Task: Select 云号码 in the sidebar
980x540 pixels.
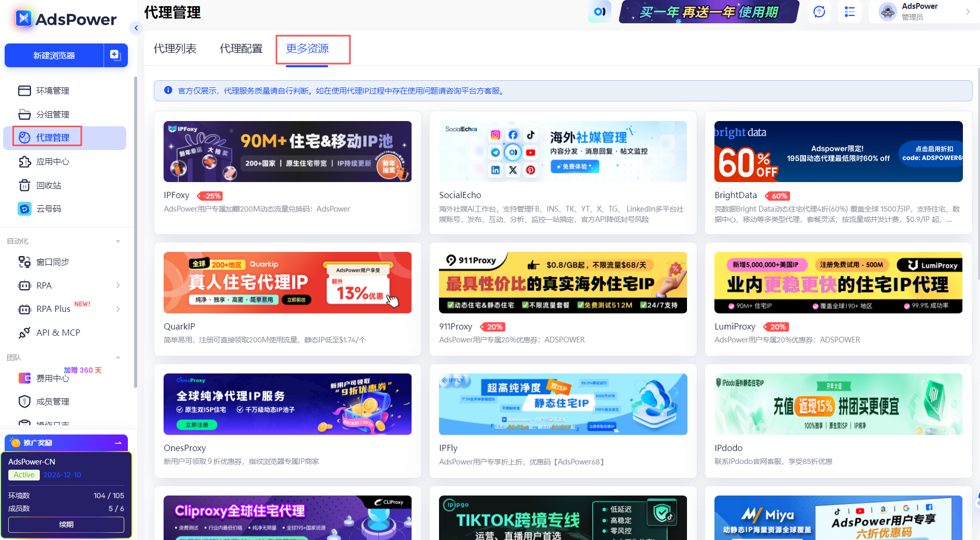Action: pos(50,208)
